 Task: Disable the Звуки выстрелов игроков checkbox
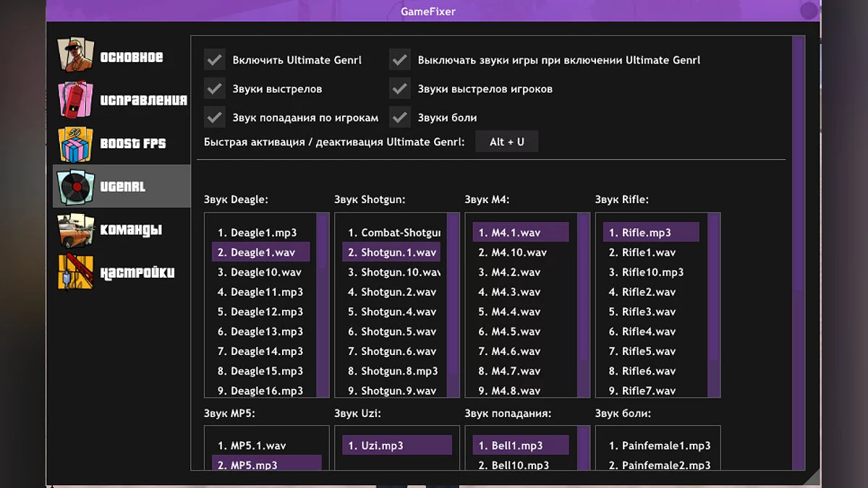(400, 89)
